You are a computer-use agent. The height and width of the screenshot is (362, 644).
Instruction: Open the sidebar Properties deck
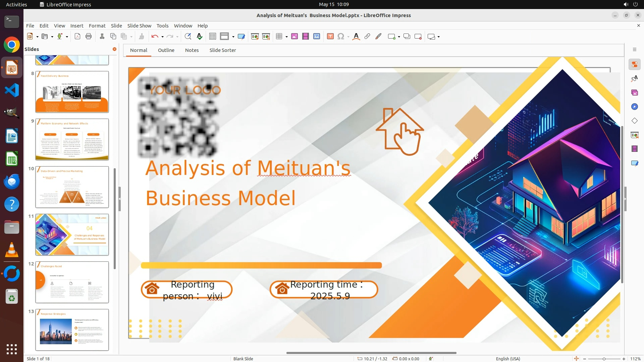634,64
